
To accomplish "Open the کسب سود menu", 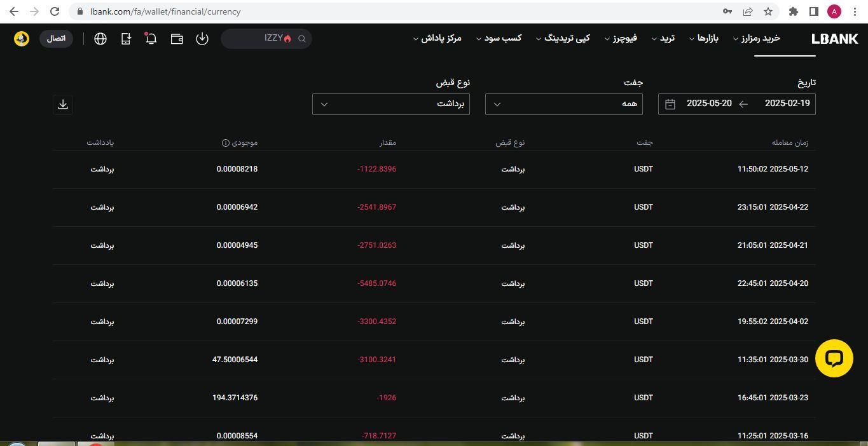I will 499,39.
